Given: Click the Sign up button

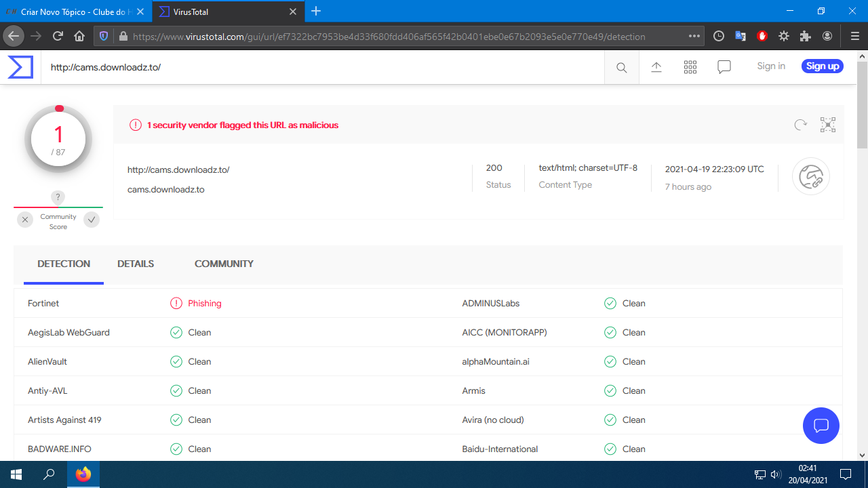Looking at the screenshot, I should point(822,66).
